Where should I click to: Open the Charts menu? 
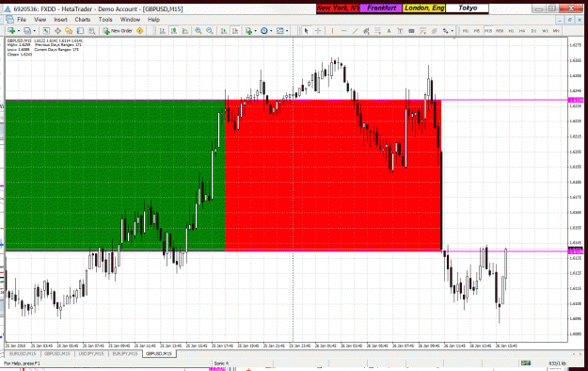(83, 19)
